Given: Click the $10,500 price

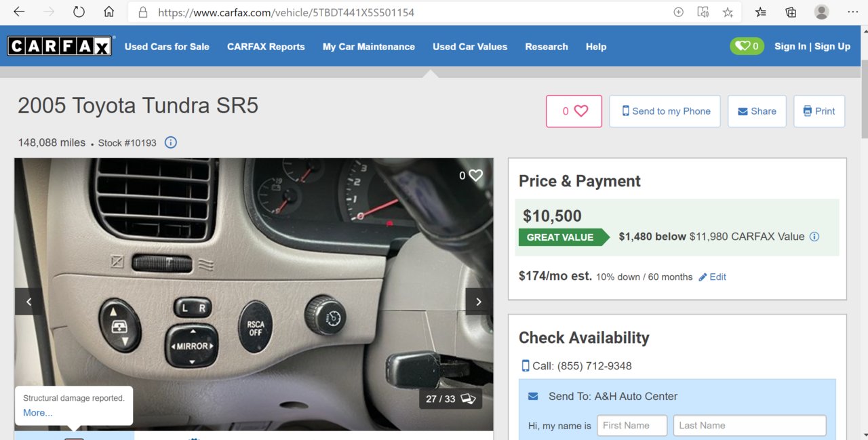Looking at the screenshot, I should 552,216.
